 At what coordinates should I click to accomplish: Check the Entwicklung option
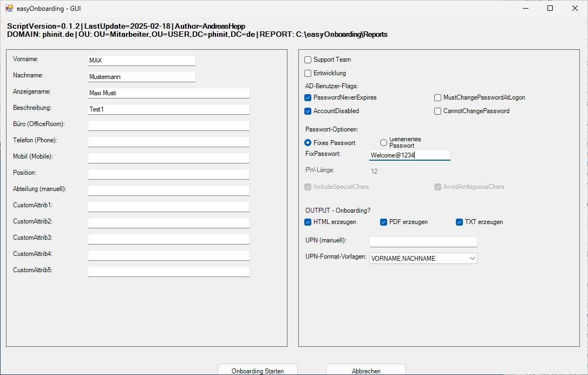pos(308,73)
